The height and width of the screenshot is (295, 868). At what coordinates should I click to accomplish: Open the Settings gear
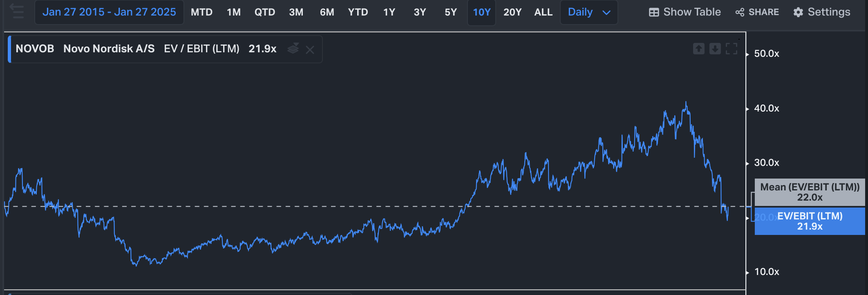821,12
